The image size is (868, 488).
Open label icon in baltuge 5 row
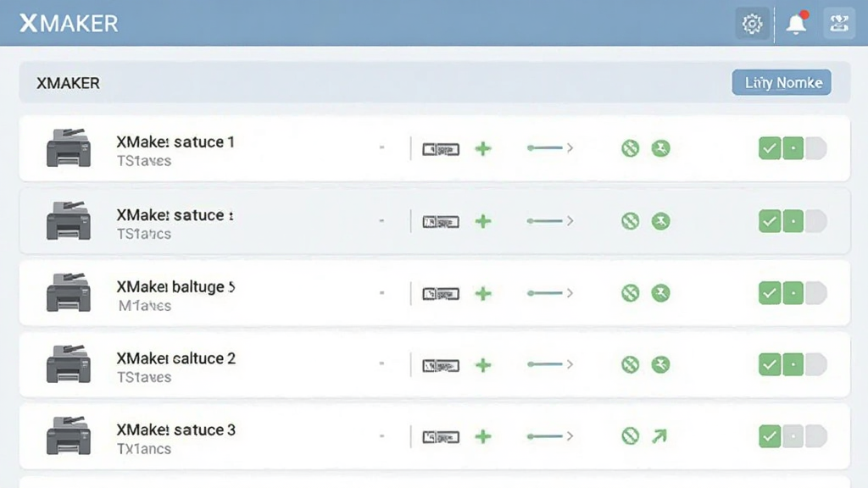(x=441, y=293)
